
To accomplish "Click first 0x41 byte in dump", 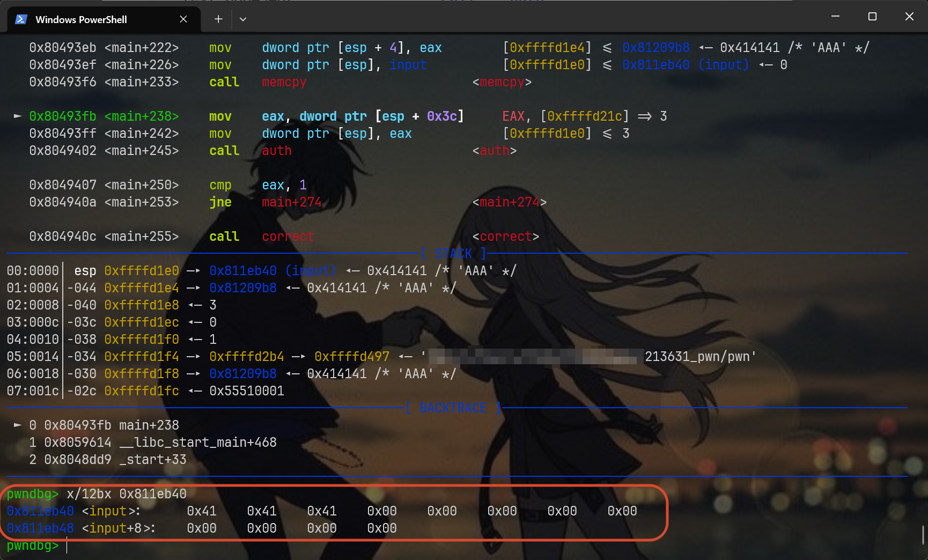I will coord(202,511).
